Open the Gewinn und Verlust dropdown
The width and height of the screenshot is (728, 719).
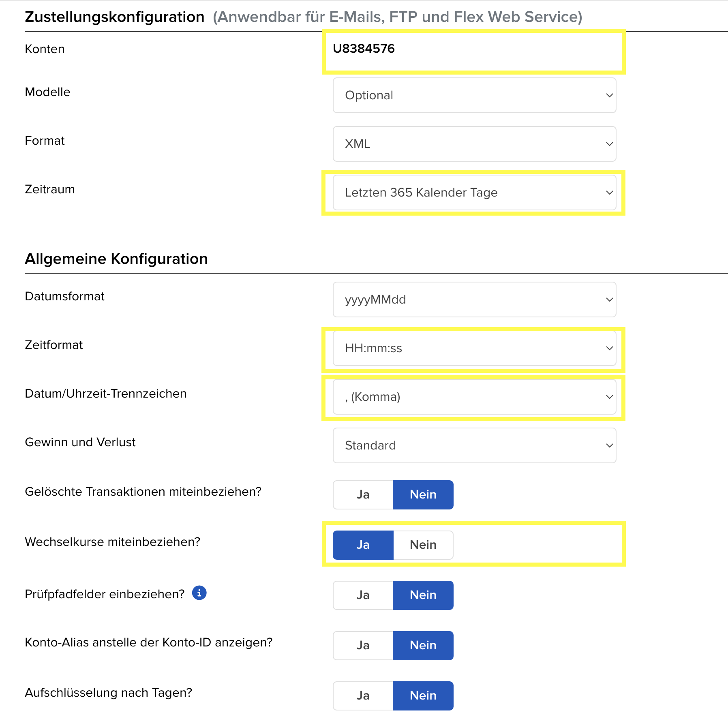[x=474, y=445]
